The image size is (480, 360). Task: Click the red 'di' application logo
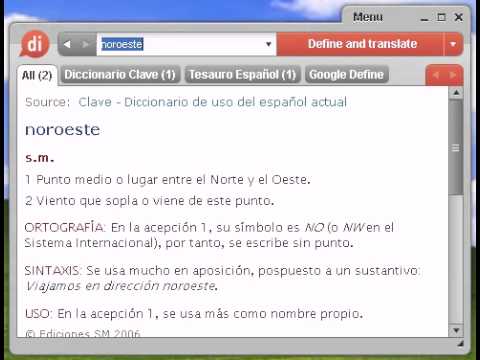pos(35,44)
